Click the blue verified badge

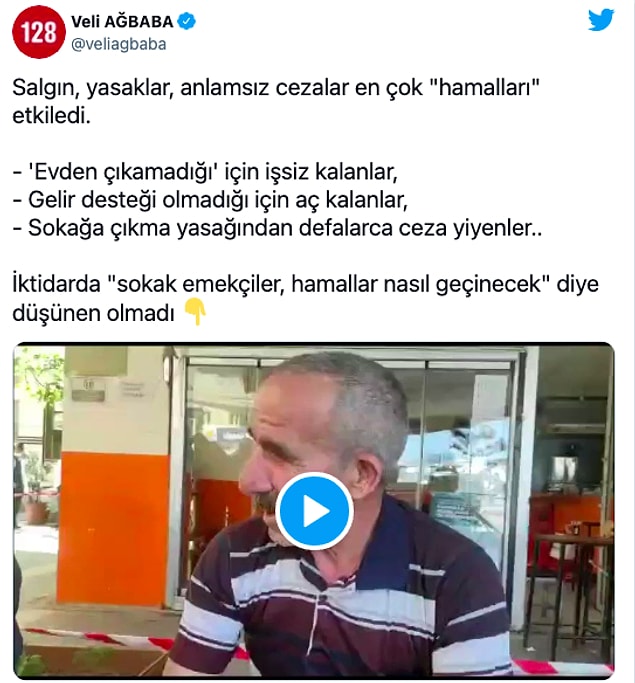[187, 21]
